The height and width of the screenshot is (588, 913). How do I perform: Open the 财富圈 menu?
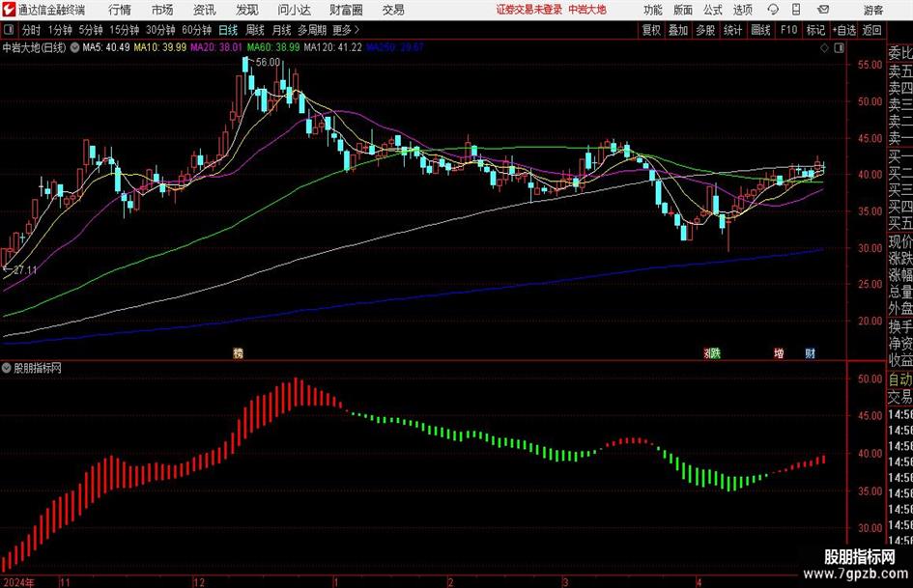point(346,10)
